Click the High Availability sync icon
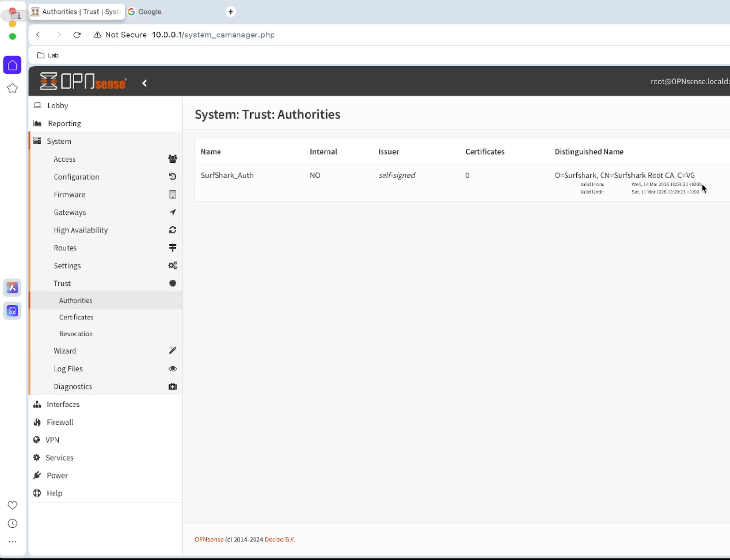This screenshot has width=730, height=560. point(173,230)
